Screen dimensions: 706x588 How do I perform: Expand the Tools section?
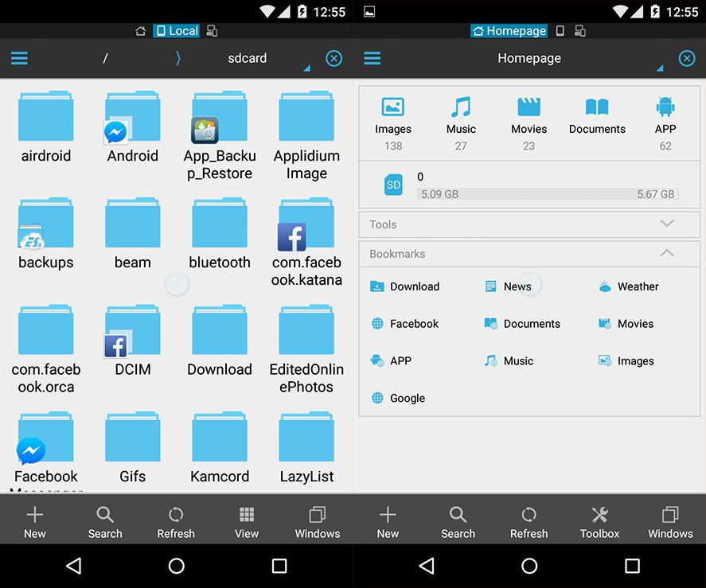click(x=666, y=224)
